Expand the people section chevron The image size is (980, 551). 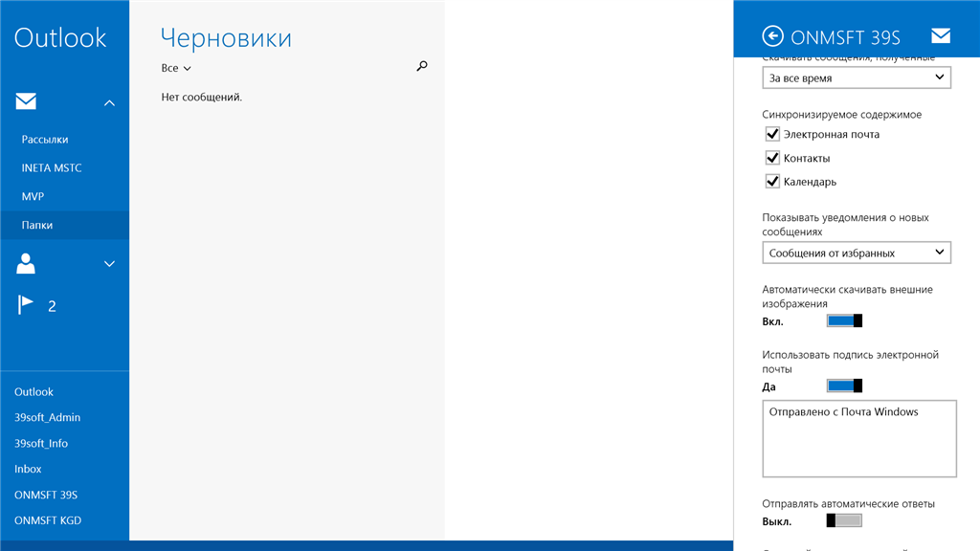click(x=109, y=264)
